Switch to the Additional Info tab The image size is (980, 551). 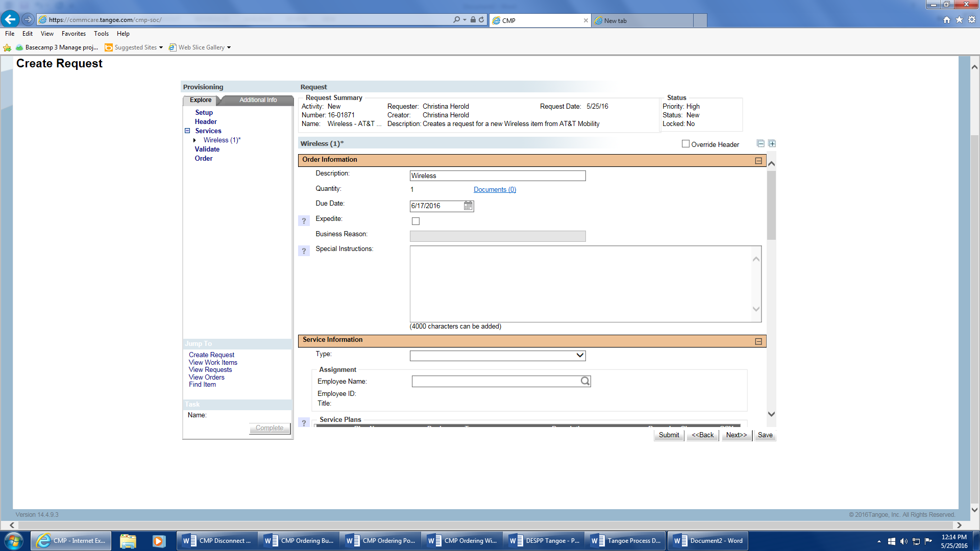(x=258, y=100)
